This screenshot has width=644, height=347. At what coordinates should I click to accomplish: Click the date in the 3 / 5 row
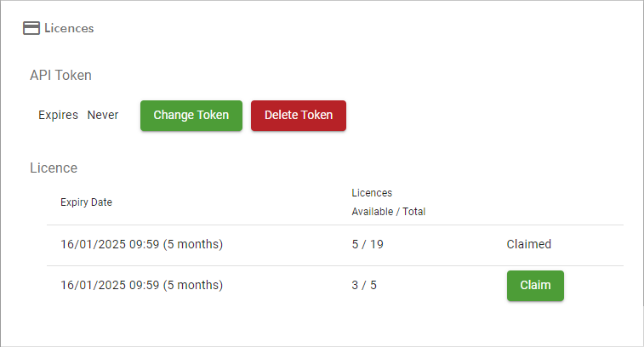93,286
